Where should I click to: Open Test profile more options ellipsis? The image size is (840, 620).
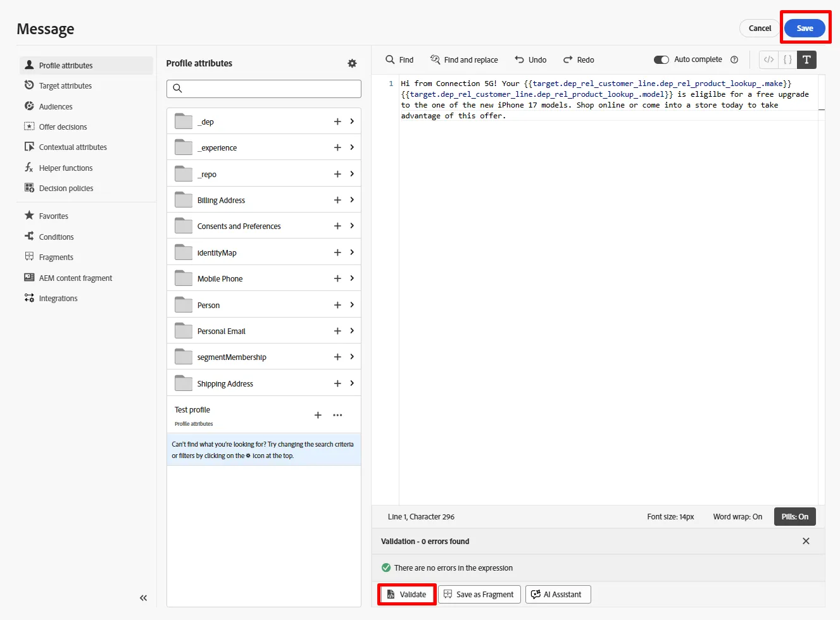pyautogui.click(x=337, y=415)
